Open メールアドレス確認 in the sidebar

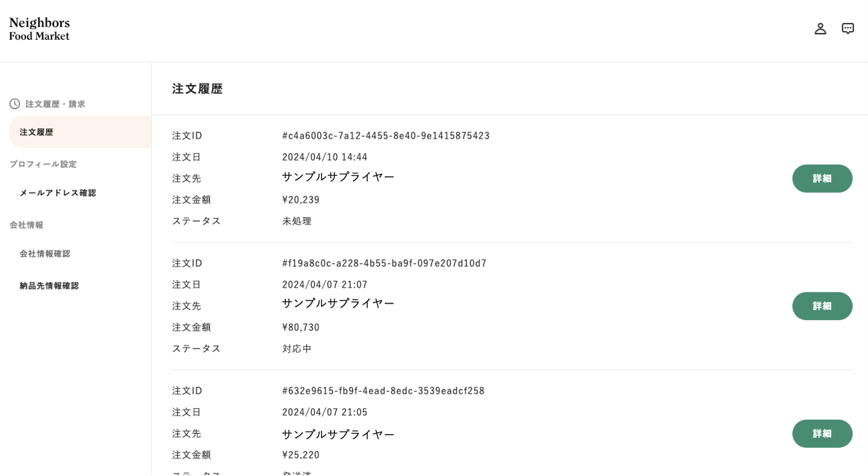click(58, 193)
